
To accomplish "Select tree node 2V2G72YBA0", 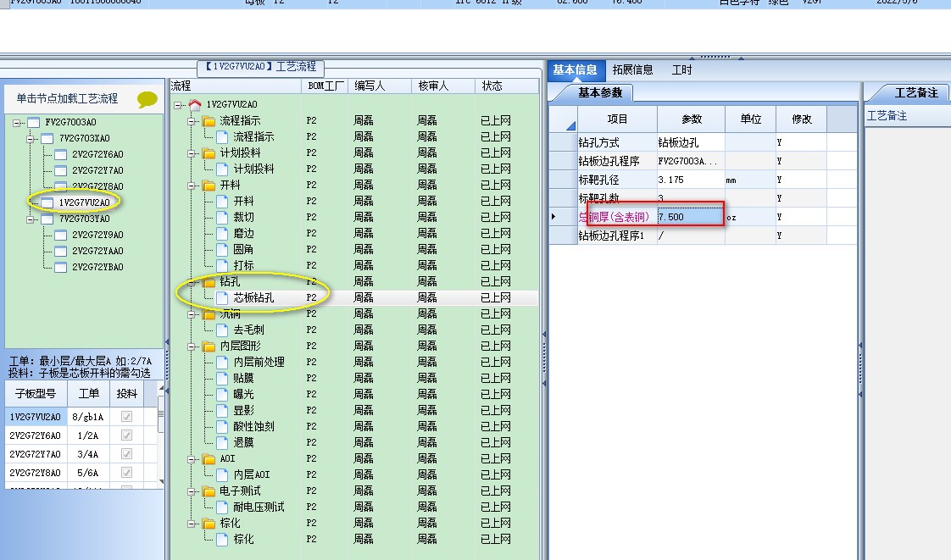I will pos(97,267).
